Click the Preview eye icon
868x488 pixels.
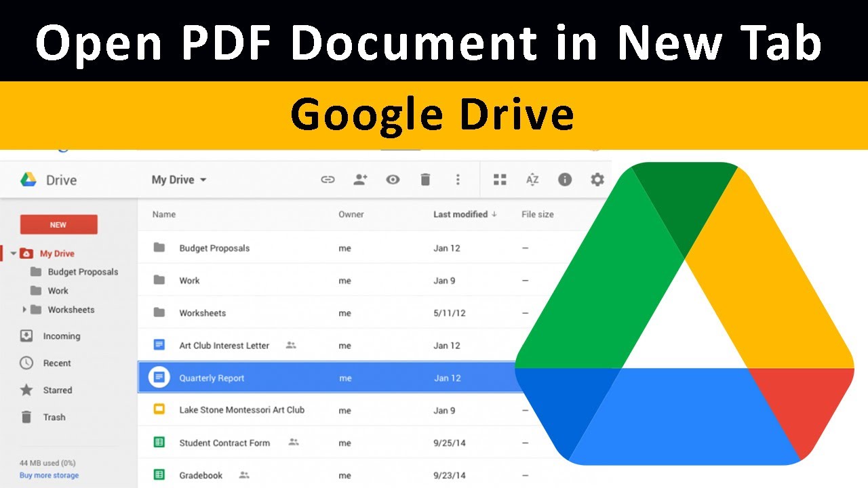click(393, 180)
